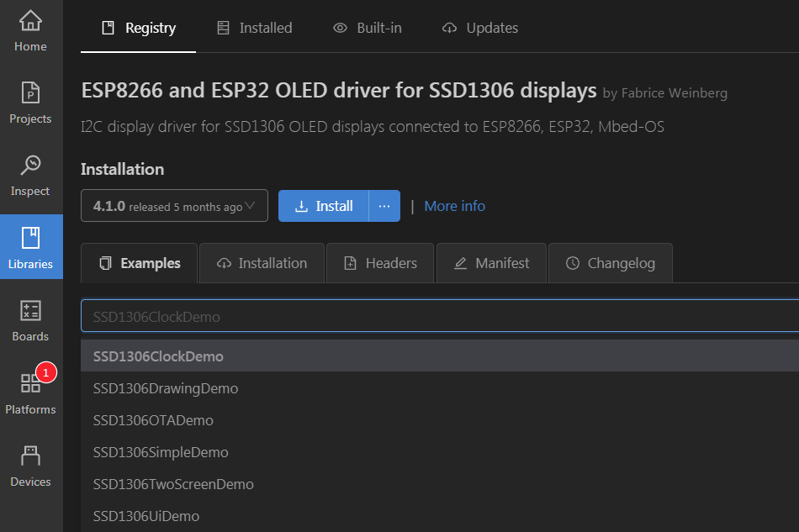Choose SSD1306UiDemo from the list
799x532 pixels.
(x=440, y=516)
